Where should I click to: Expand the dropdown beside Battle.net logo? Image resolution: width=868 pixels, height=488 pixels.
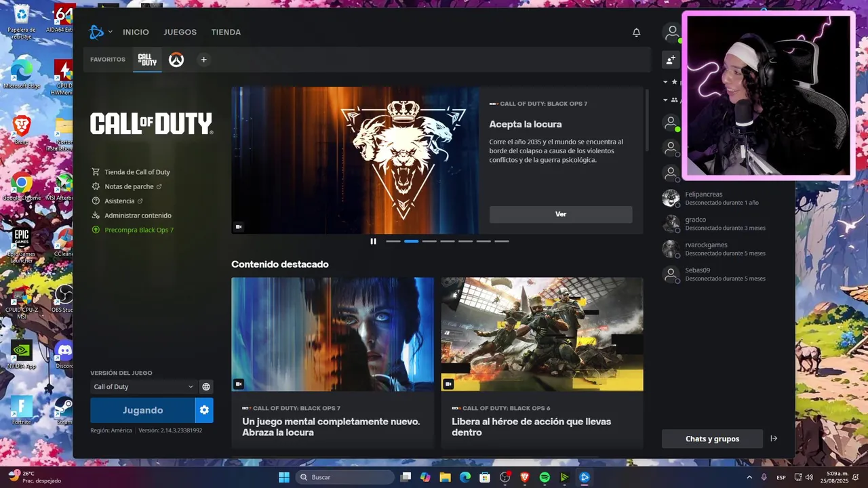(111, 32)
